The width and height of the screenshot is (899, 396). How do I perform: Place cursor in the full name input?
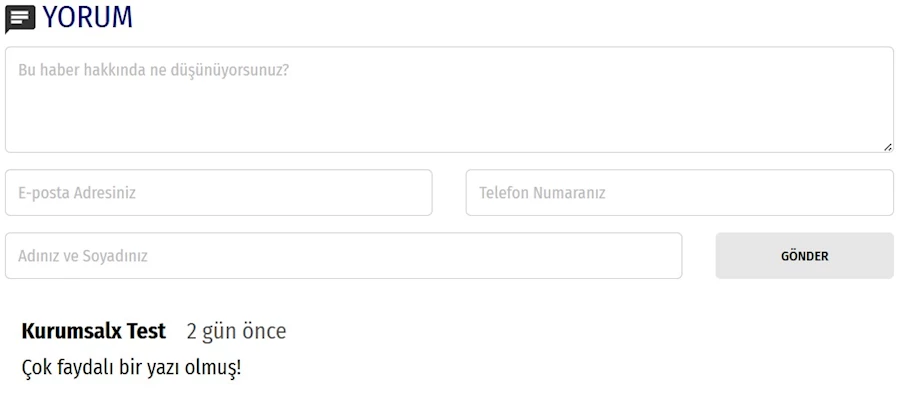tap(343, 256)
